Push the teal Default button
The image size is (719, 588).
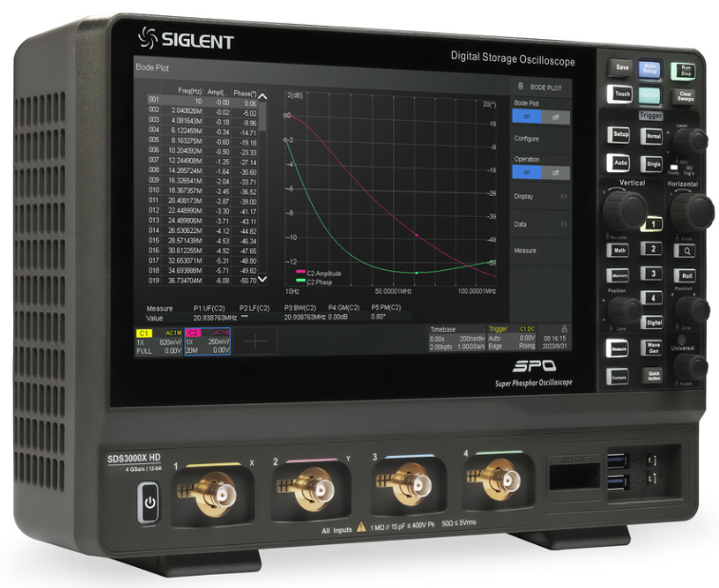click(650, 96)
